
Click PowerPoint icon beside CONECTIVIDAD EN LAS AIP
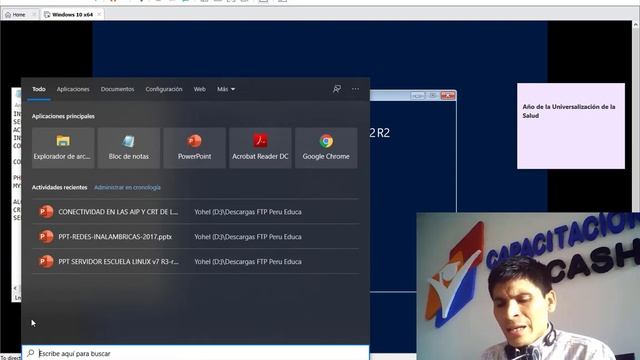46,211
